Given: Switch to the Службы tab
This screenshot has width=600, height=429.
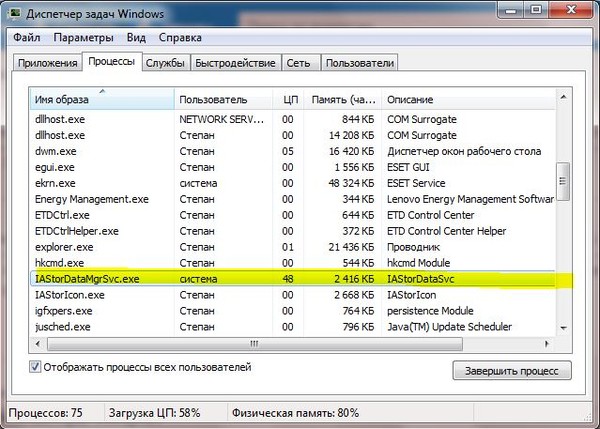Looking at the screenshot, I should point(165,63).
